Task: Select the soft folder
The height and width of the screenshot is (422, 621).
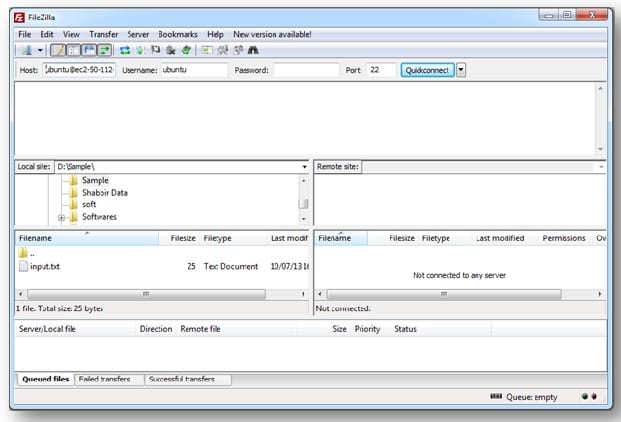Action: [x=89, y=204]
